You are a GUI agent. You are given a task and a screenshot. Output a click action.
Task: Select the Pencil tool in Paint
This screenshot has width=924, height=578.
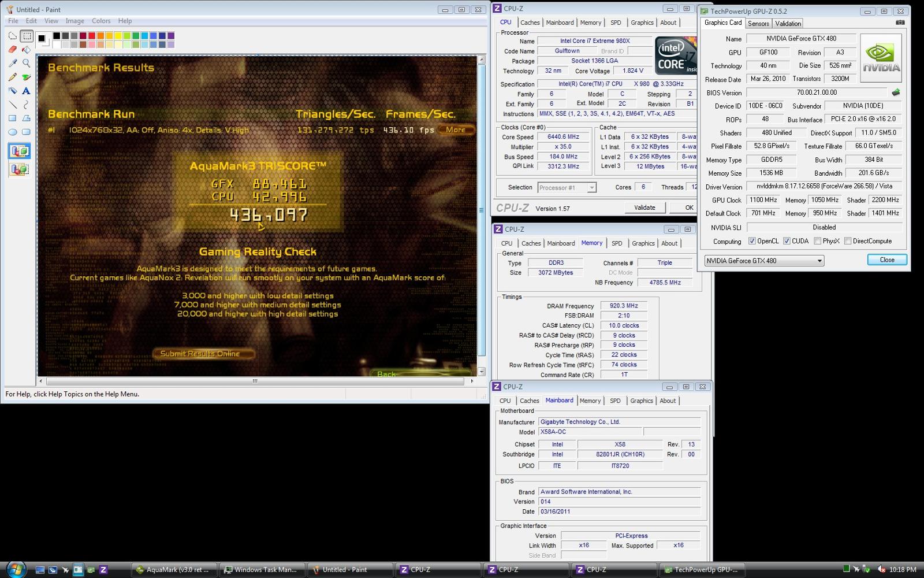coord(13,77)
